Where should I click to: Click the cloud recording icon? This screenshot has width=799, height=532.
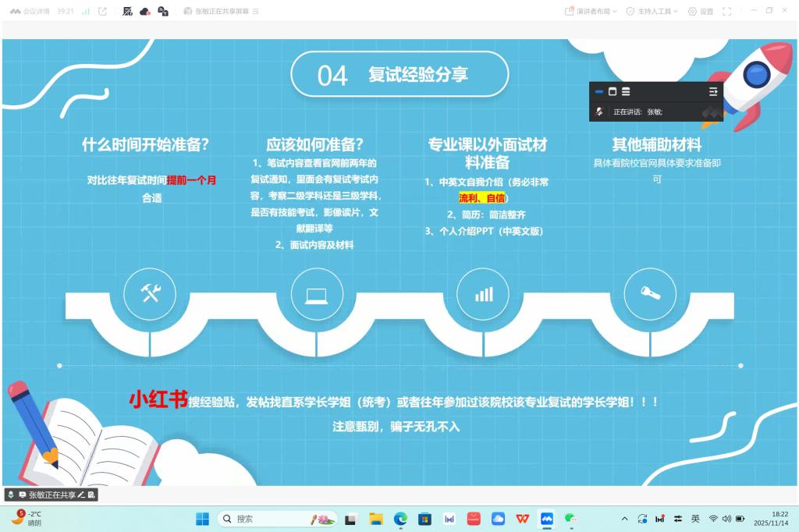coord(145,12)
